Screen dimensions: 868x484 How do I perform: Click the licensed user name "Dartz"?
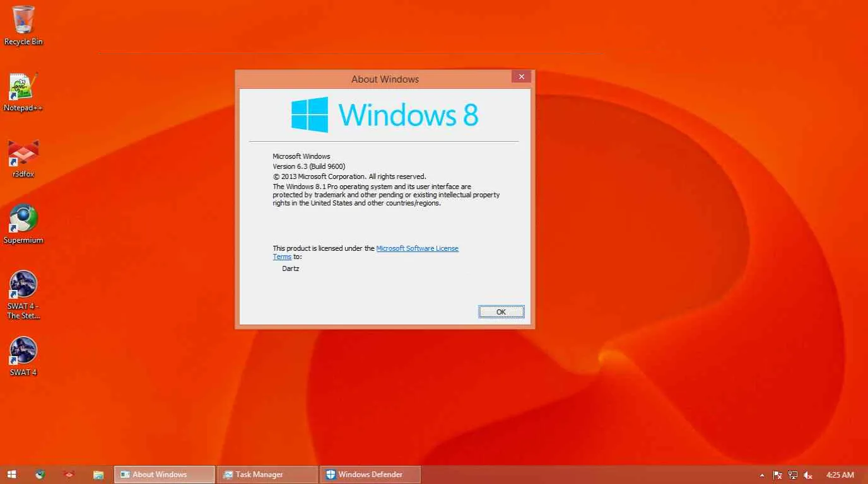[x=291, y=268]
